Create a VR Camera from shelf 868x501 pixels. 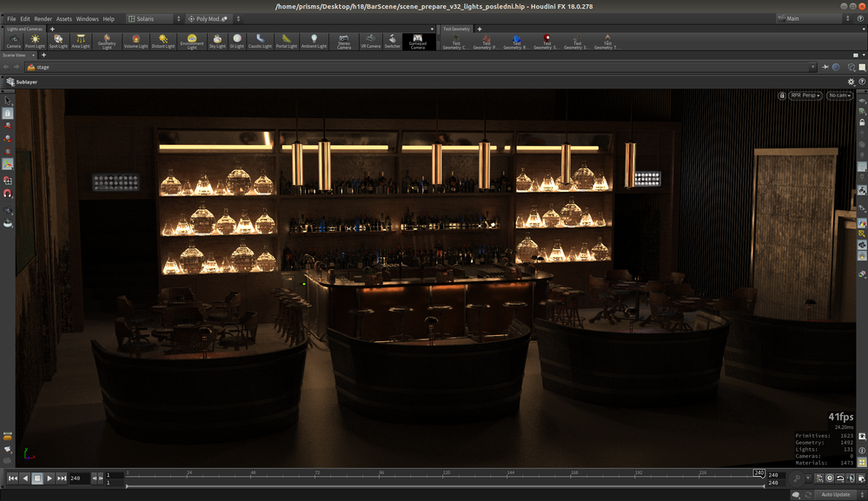pyautogui.click(x=370, y=42)
